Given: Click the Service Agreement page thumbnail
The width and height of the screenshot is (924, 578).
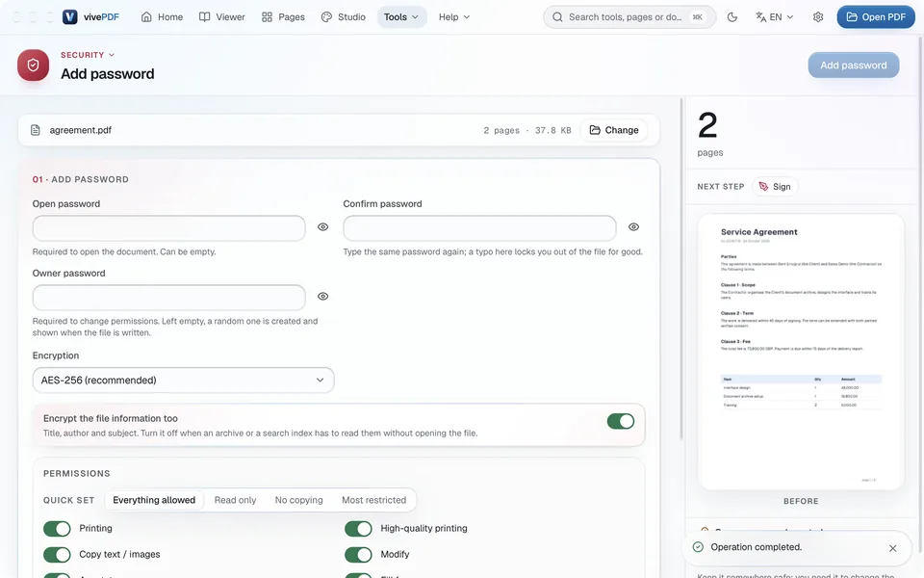Looking at the screenshot, I should coord(801,352).
